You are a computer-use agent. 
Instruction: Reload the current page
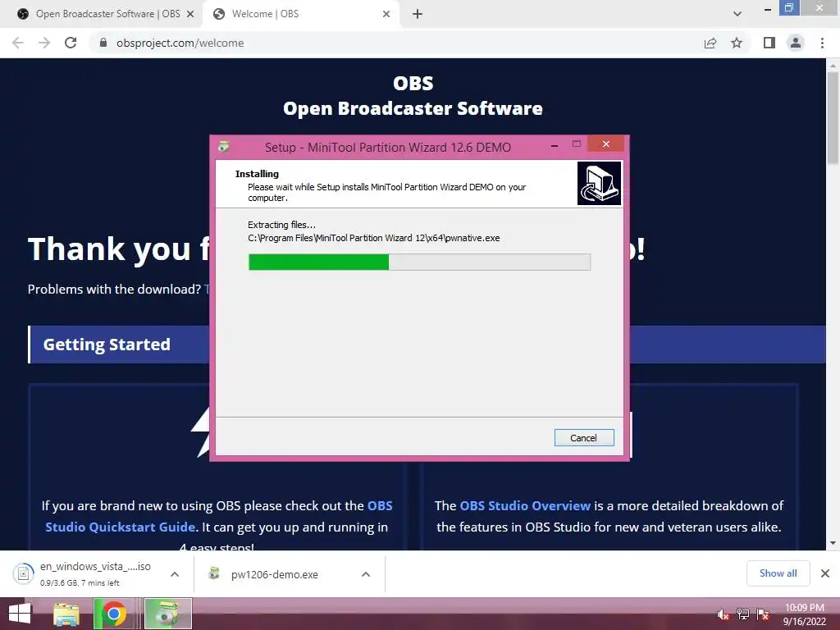71,43
